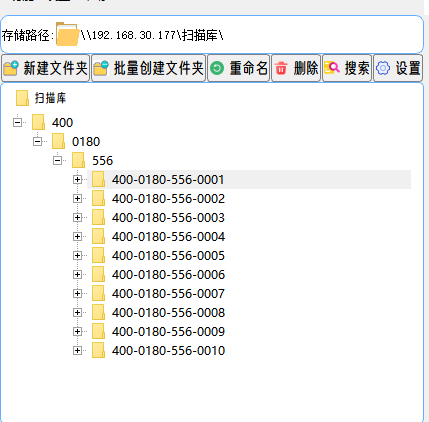Collapse the 400 tree node
Viewport: 429px width, 422px height.
17,122
